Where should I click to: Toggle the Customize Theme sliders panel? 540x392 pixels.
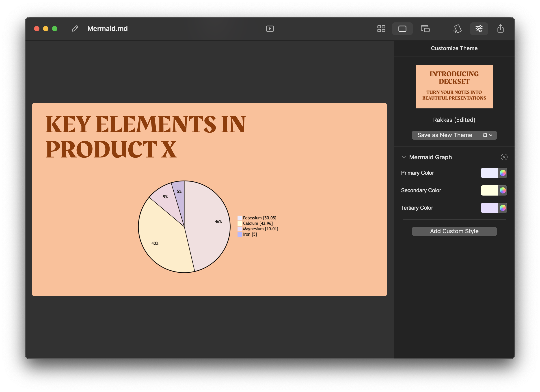pos(479,29)
